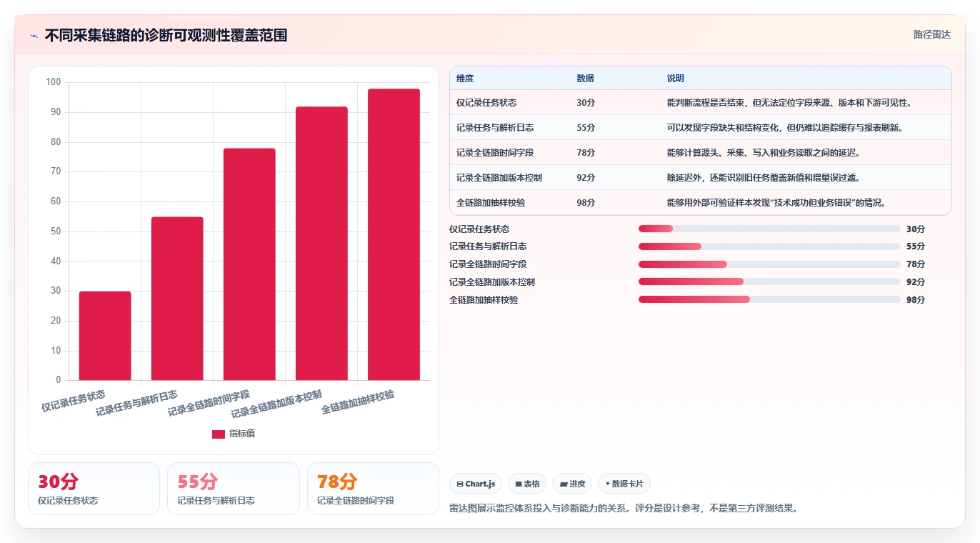Click the 不同采集链路的诊断可观测性覆盖范围 title
This screenshot has width=980, height=543.
pos(166,35)
